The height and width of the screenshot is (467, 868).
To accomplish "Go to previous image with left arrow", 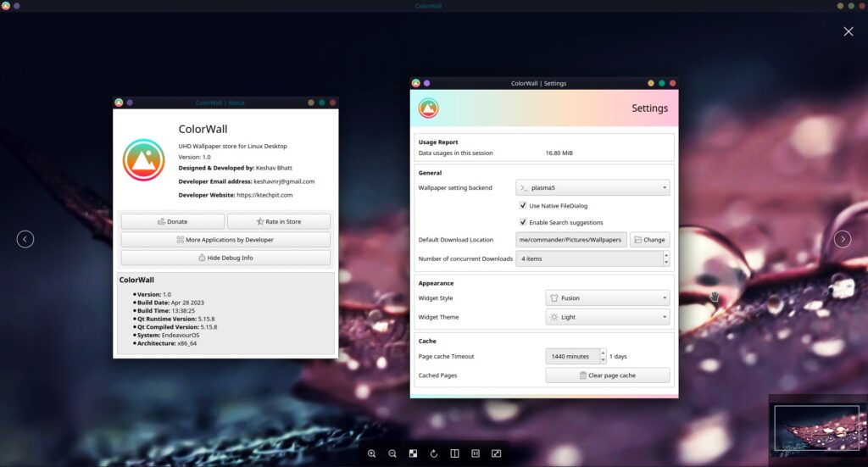I will [x=25, y=239].
